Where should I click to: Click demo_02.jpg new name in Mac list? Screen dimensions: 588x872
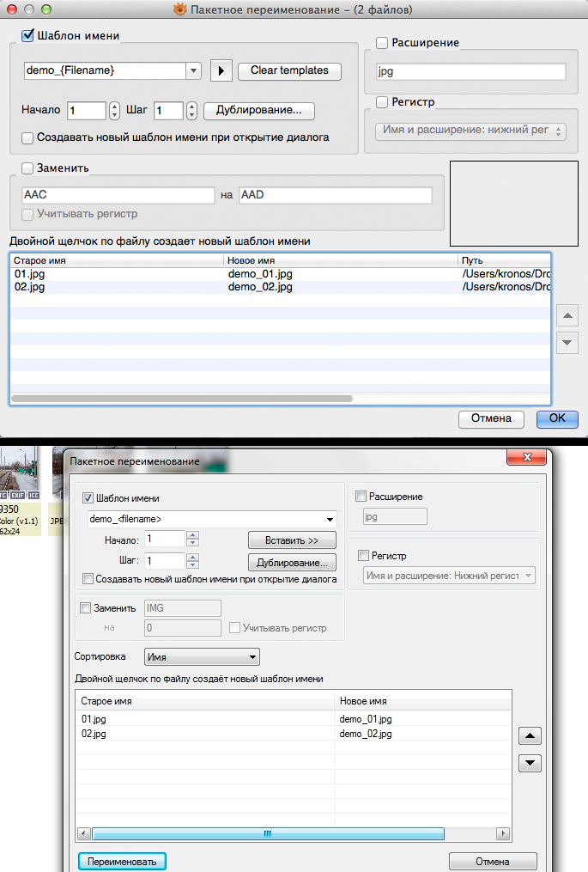(260, 287)
